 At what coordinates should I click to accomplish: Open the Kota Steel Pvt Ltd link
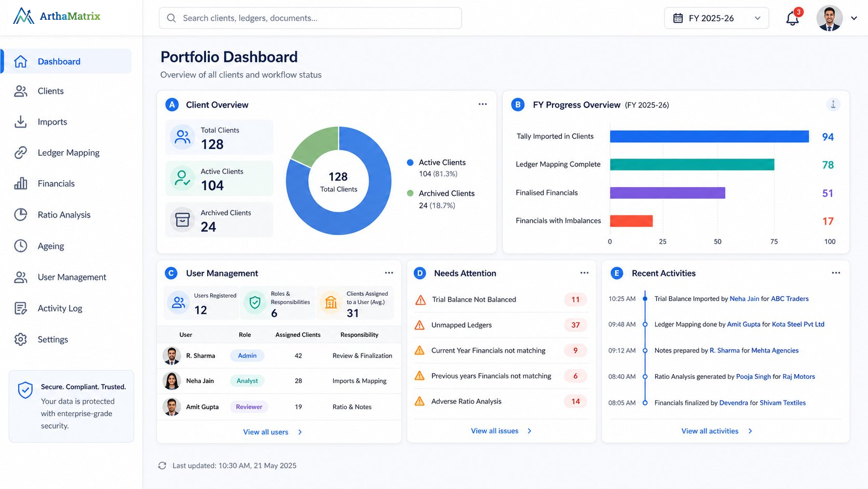click(798, 324)
